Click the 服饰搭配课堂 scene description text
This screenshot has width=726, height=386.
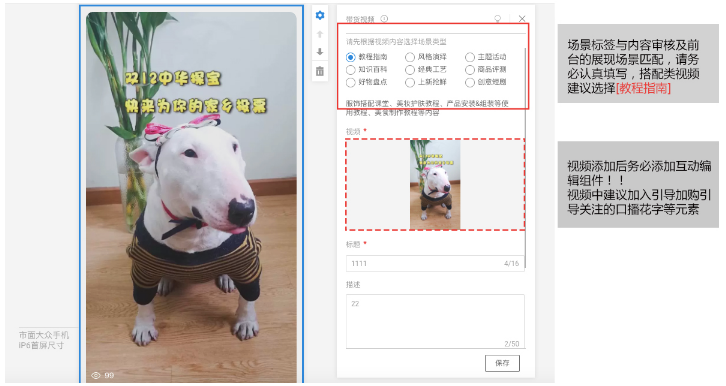tap(427, 108)
